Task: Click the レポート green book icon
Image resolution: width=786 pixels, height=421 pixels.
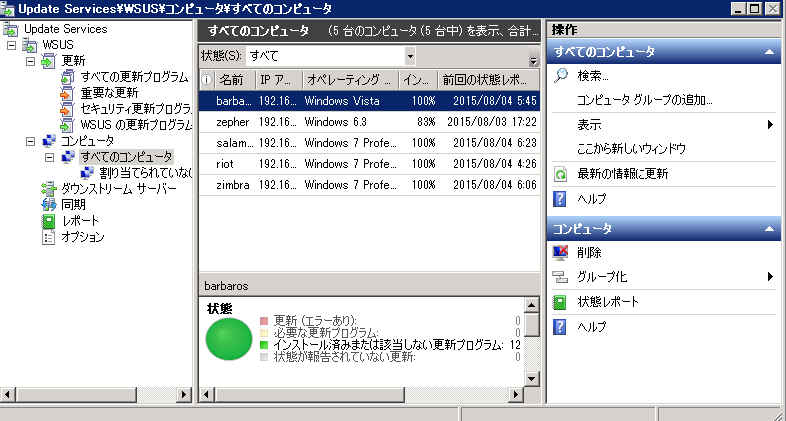Action: pos(49,221)
